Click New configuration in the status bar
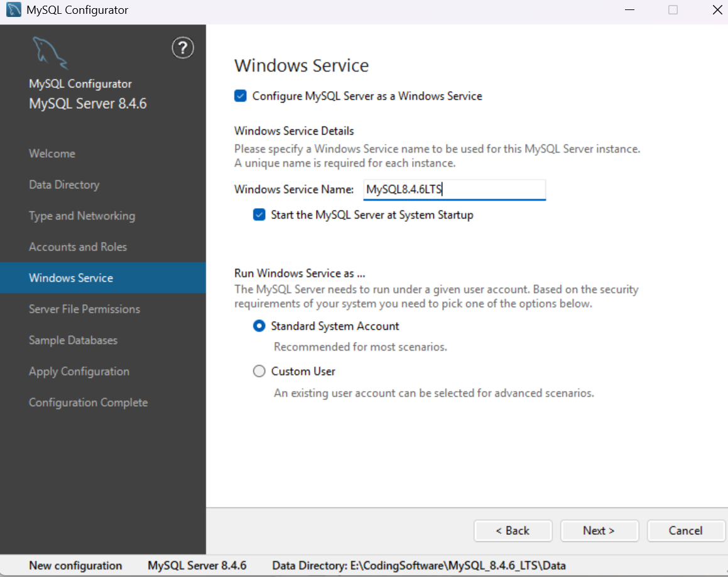The image size is (728, 577). pyautogui.click(x=75, y=565)
